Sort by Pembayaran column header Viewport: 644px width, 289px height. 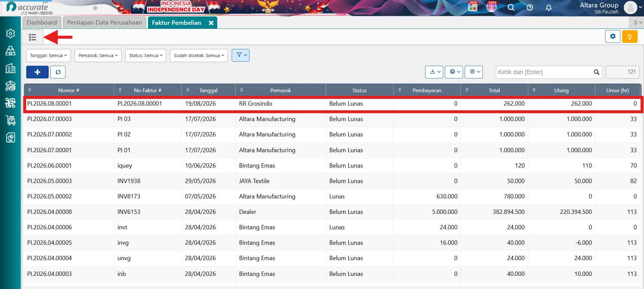pyautogui.click(x=427, y=90)
